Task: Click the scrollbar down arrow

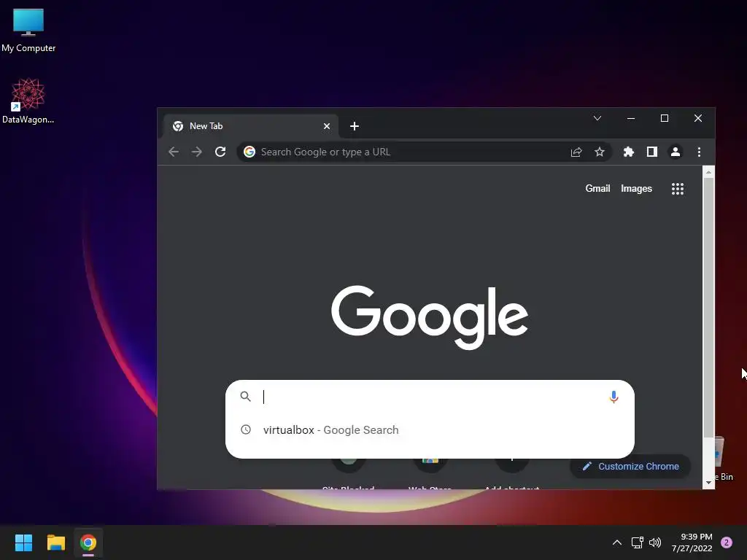Action: (708, 483)
